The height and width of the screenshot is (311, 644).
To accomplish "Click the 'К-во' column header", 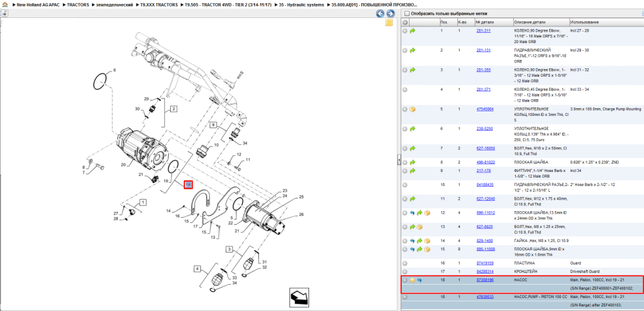I will [465, 22].
